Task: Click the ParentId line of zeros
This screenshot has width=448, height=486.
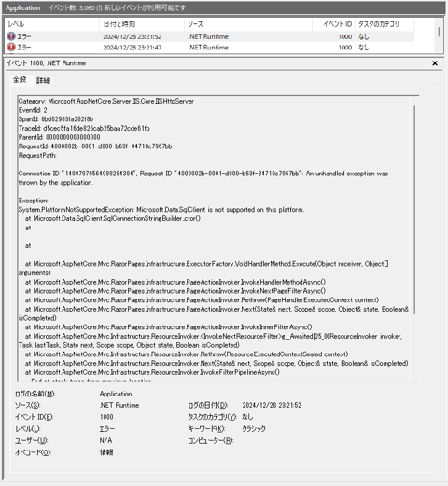Action: point(60,137)
